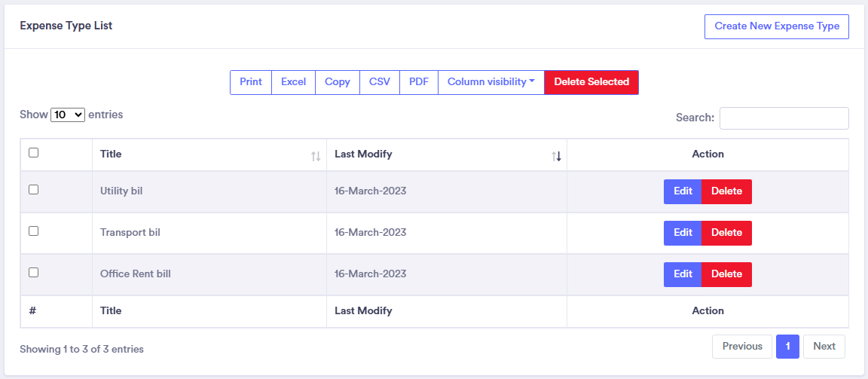Edit the Utility bil expense type
The width and height of the screenshot is (868, 379).
pos(683,191)
